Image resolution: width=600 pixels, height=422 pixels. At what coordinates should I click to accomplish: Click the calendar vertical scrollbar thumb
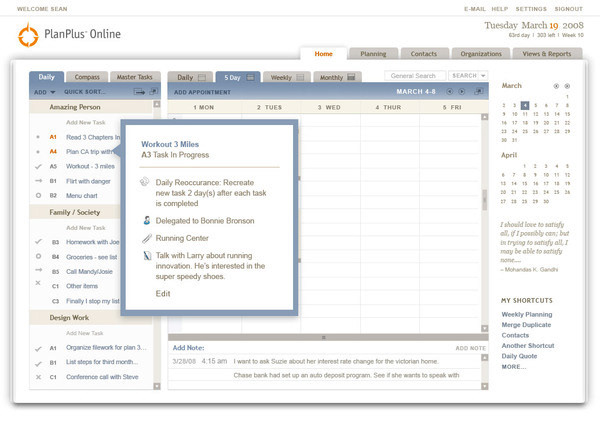coord(484,200)
